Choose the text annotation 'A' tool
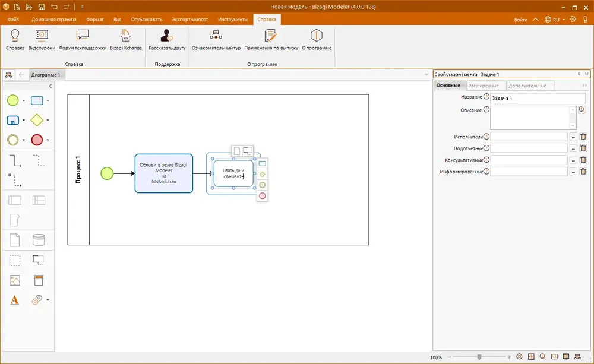The image size is (594, 364). pos(14,300)
